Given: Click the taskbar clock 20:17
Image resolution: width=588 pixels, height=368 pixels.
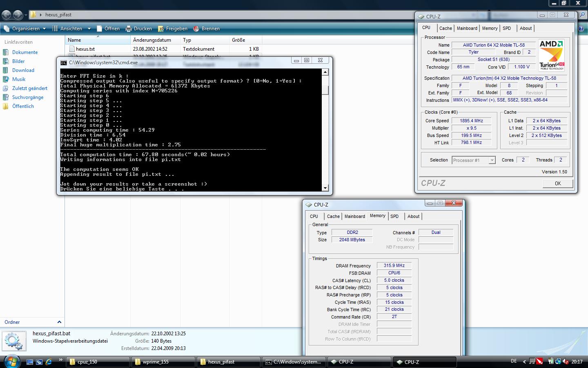Looking at the screenshot, I should [577, 362].
